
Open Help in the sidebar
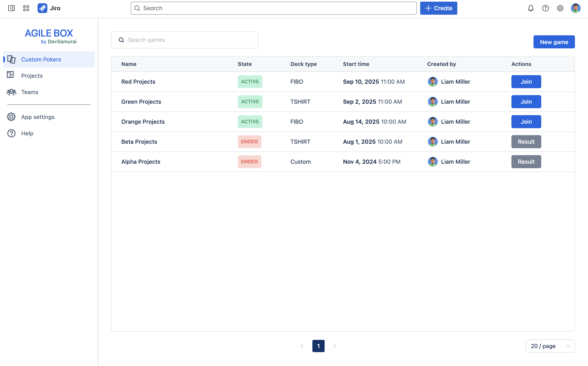[x=27, y=133]
